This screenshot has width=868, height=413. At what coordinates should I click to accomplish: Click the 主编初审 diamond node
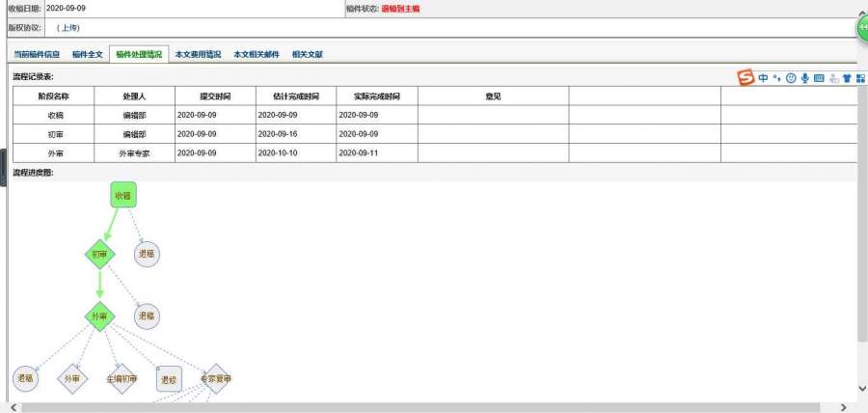(122, 378)
